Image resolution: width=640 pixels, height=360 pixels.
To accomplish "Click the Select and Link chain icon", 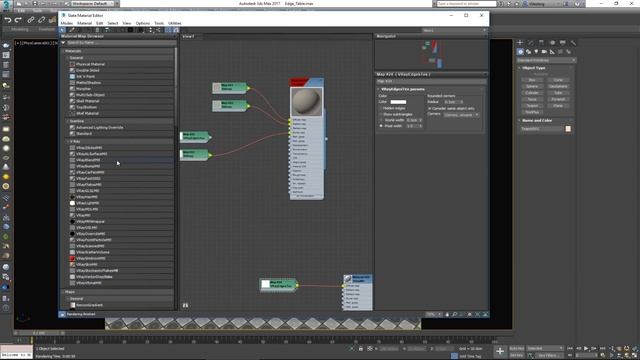I will (31, 20).
